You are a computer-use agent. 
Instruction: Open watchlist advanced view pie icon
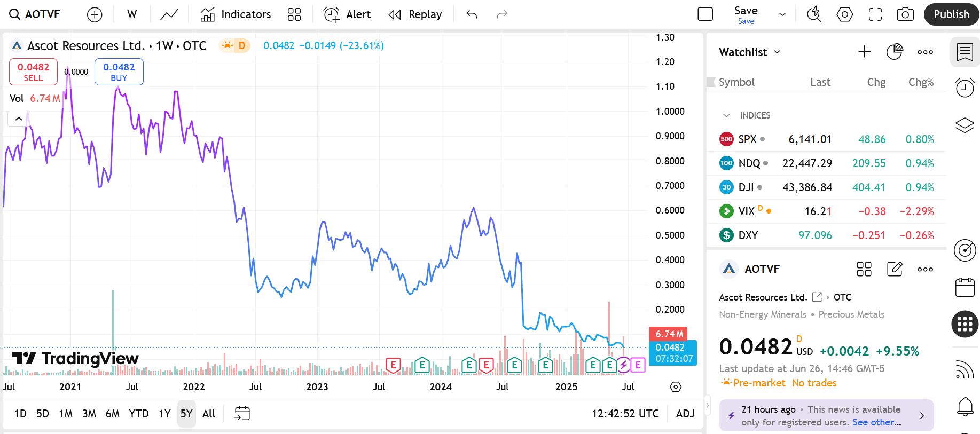tap(895, 52)
